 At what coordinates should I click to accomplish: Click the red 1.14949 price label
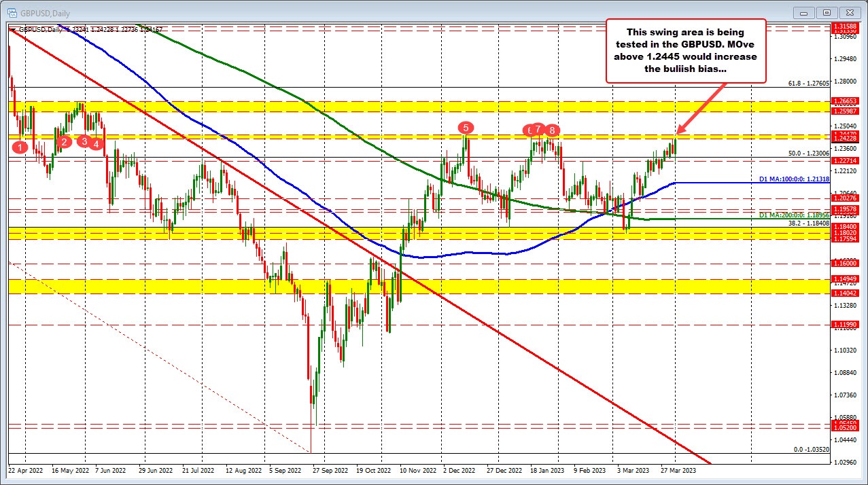(845, 279)
